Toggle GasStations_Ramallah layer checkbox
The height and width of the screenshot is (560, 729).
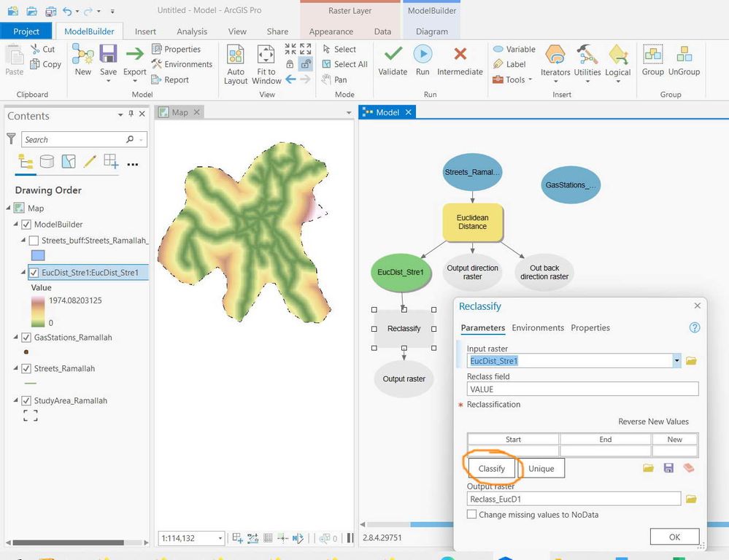point(26,338)
